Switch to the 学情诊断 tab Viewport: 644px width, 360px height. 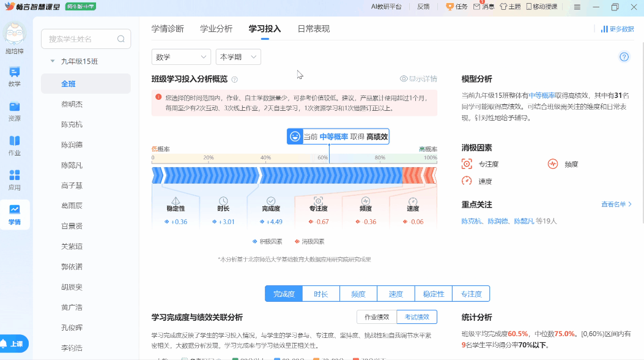click(168, 29)
